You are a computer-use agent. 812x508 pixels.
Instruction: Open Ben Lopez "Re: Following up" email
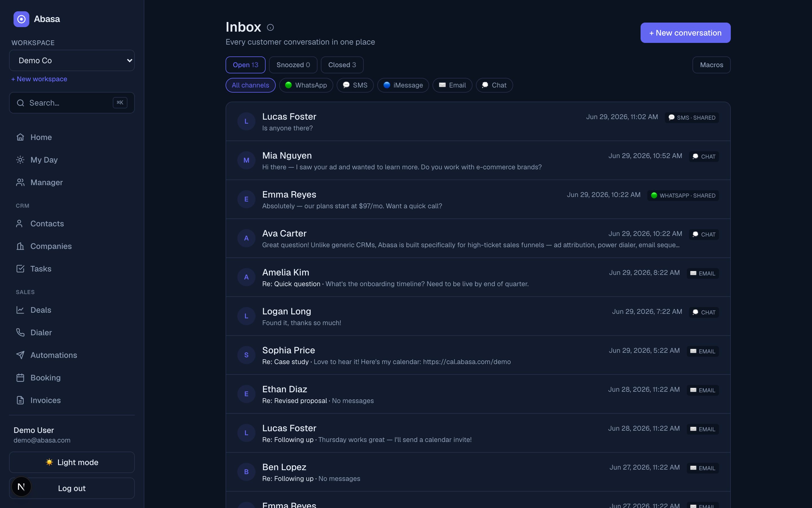478,472
